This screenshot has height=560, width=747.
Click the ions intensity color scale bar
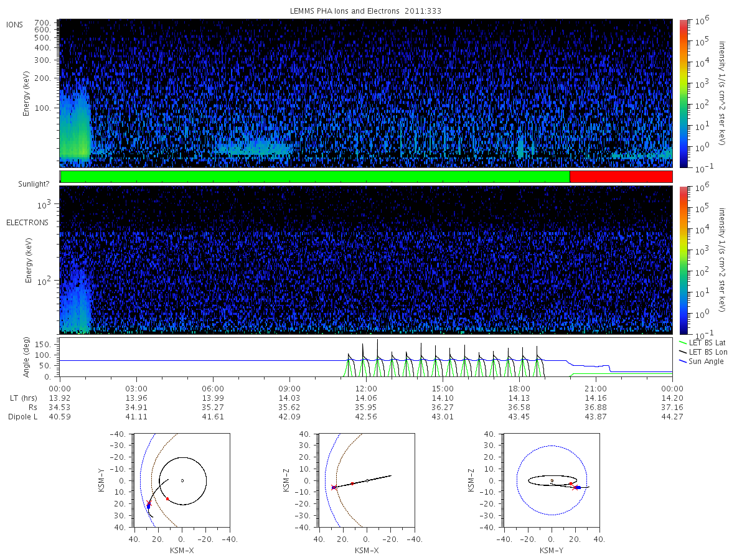tap(683, 93)
